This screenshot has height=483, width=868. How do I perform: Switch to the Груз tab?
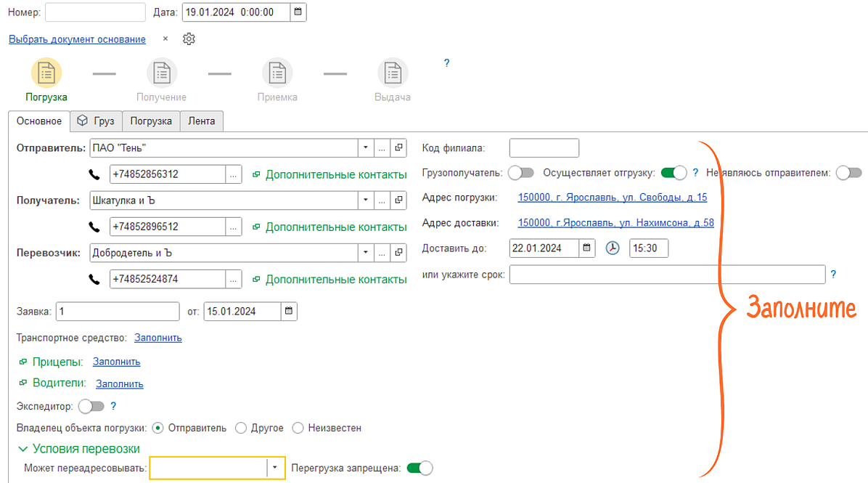tap(96, 121)
